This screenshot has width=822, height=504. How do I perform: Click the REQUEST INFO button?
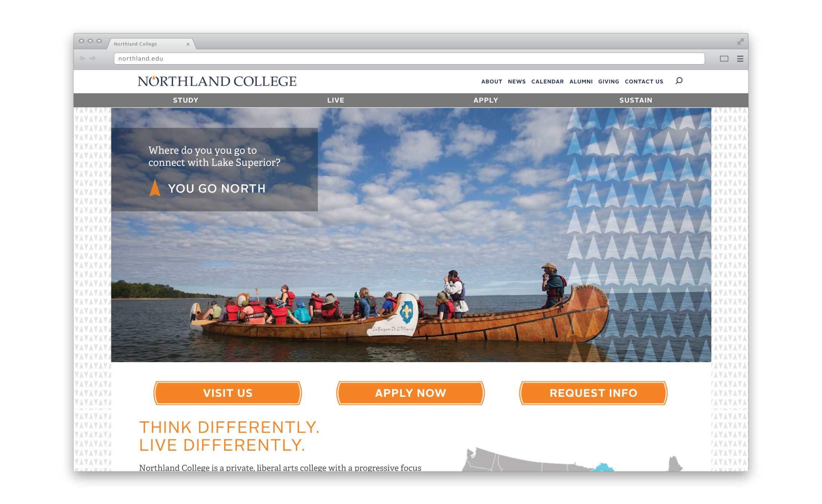[593, 392]
